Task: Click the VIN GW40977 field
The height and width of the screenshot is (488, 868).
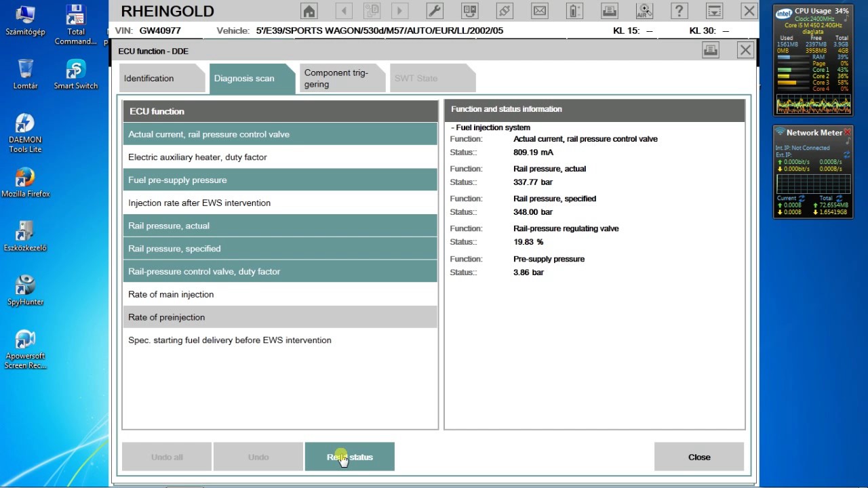Action: click(x=148, y=30)
